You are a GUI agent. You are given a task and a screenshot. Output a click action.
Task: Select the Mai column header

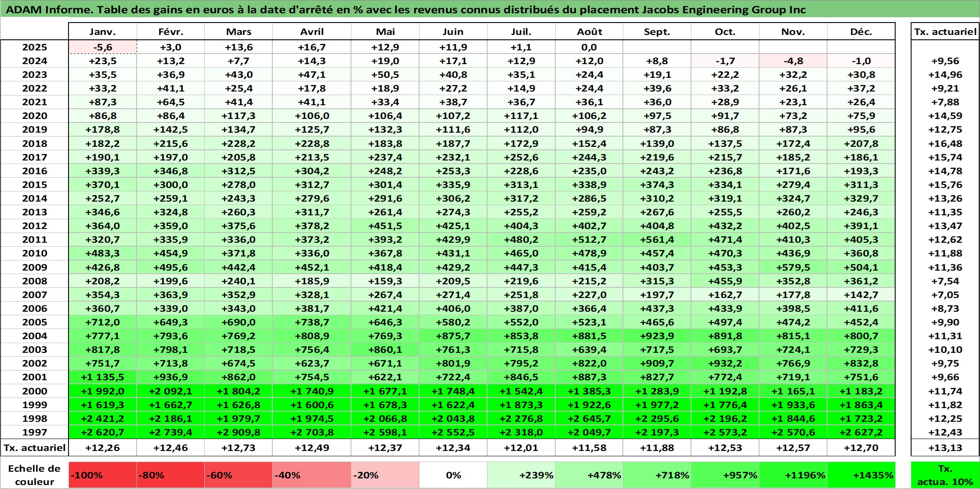coord(385,31)
